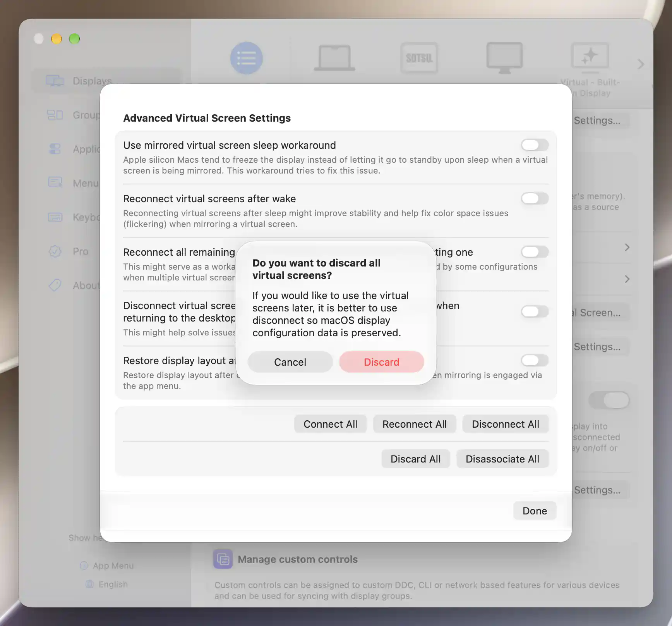Image resolution: width=672 pixels, height=626 pixels.
Task: Cancel the discard virtual screens dialog
Action: (x=290, y=362)
